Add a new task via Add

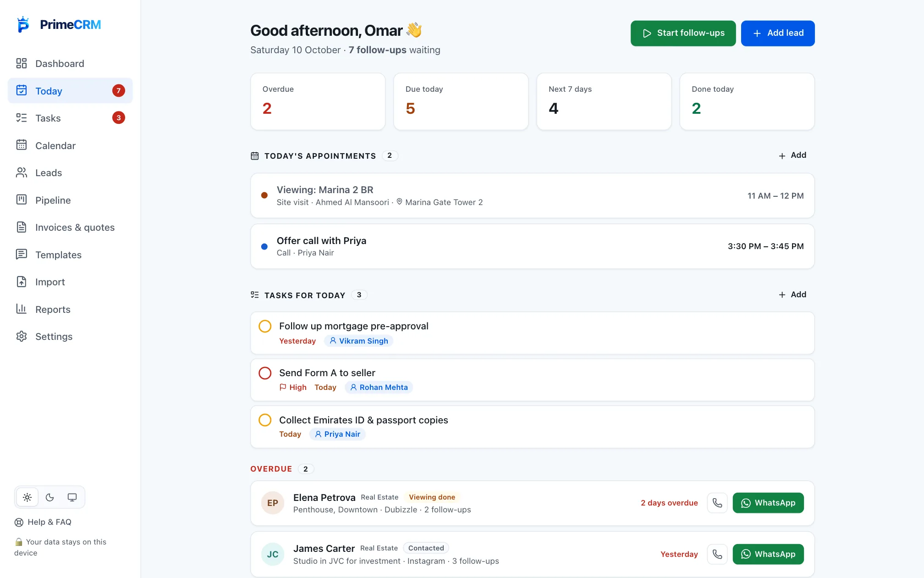[x=792, y=295]
